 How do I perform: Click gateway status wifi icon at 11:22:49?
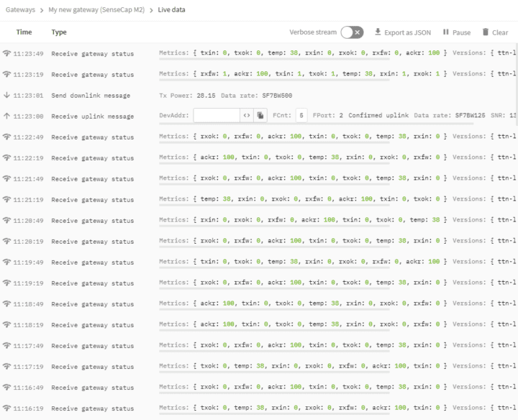[6, 137]
